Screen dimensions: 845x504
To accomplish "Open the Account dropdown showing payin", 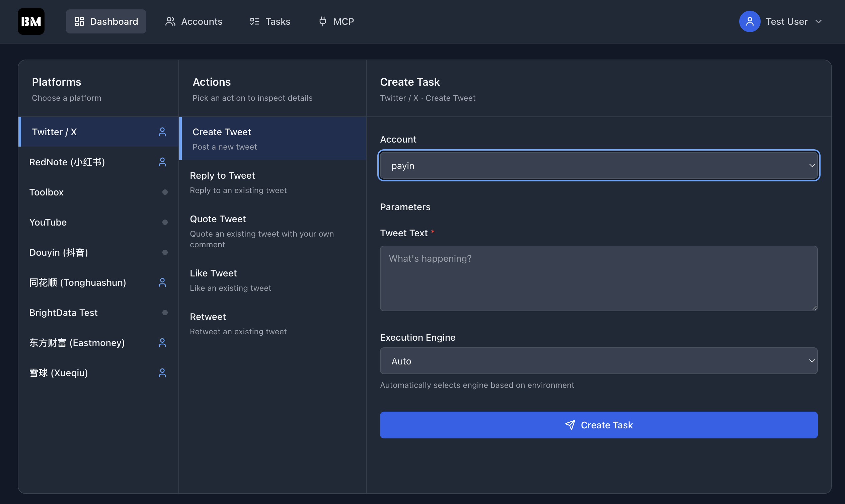I will 598,166.
